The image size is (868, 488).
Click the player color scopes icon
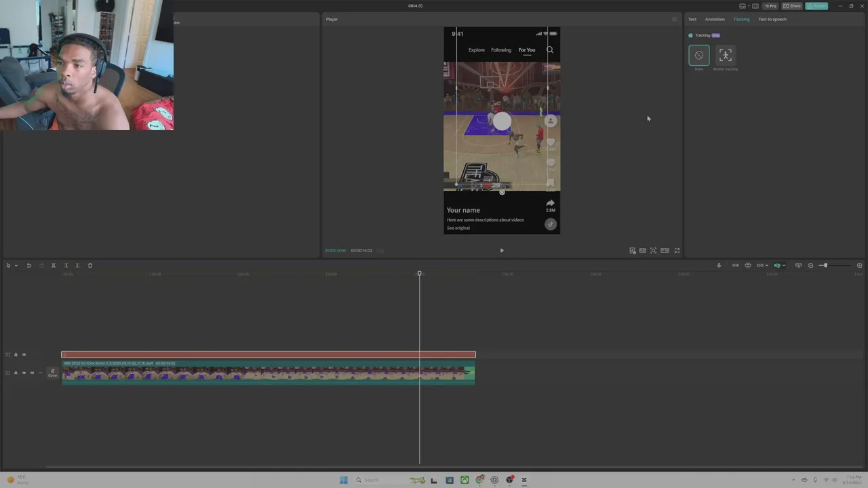coord(633,251)
